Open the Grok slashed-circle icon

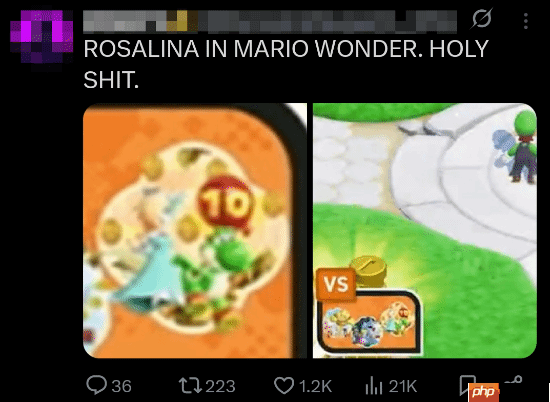click(482, 18)
